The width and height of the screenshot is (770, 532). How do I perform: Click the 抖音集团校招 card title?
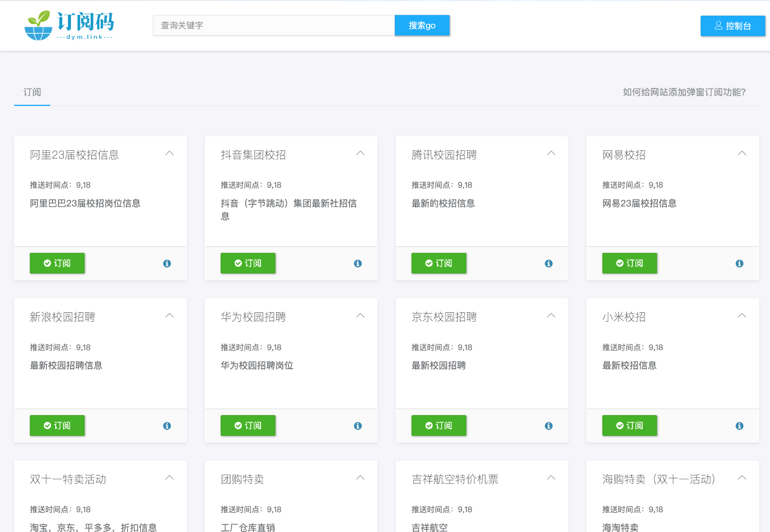pos(253,155)
